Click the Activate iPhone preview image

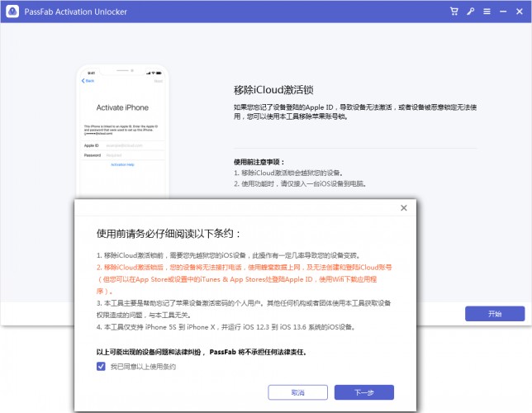click(122, 131)
